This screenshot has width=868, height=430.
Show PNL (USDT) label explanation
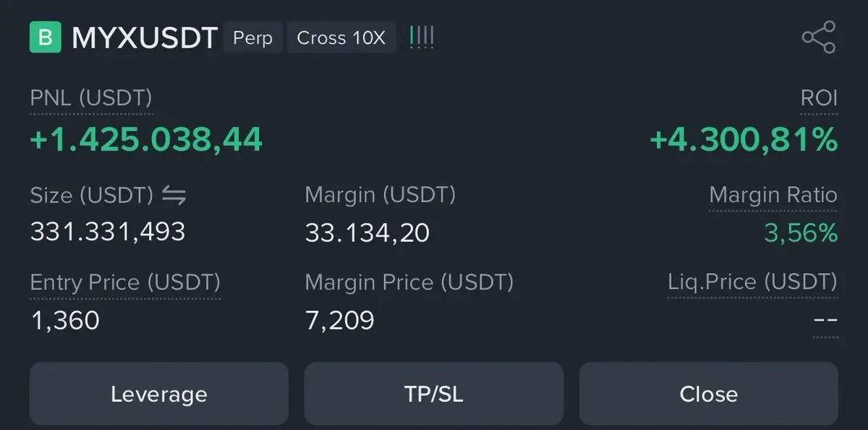91,98
